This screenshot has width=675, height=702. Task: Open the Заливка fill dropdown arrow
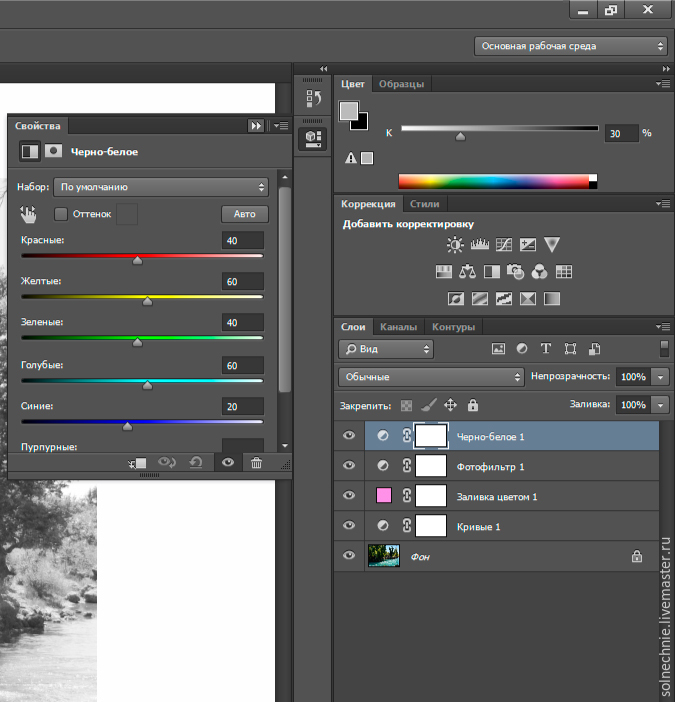pos(660,405)
